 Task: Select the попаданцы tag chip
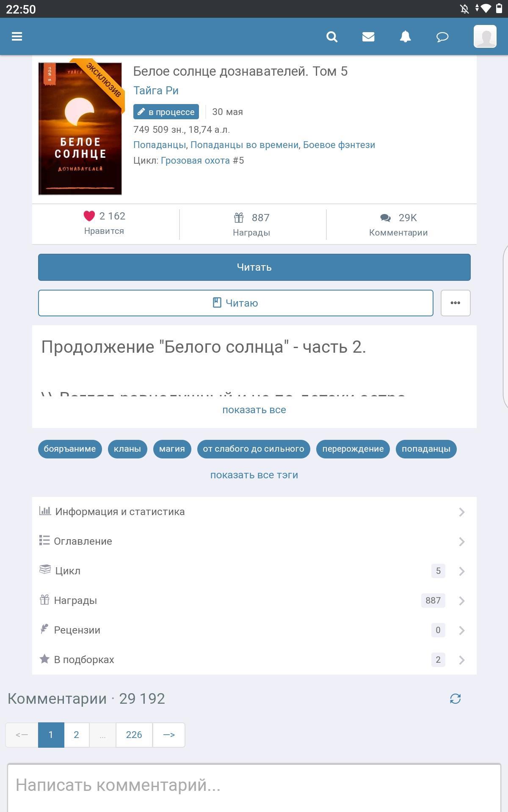(426, 449)
